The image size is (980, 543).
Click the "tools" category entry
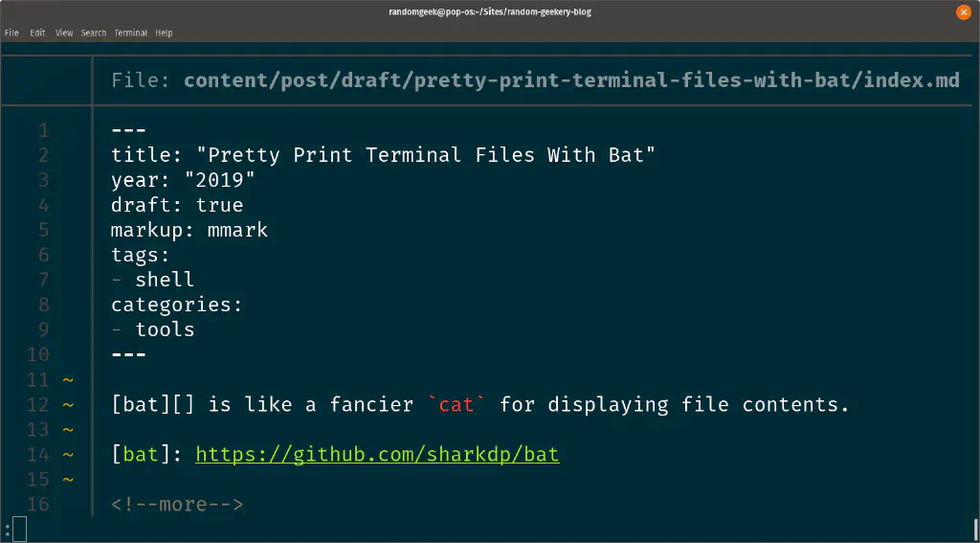165,329
